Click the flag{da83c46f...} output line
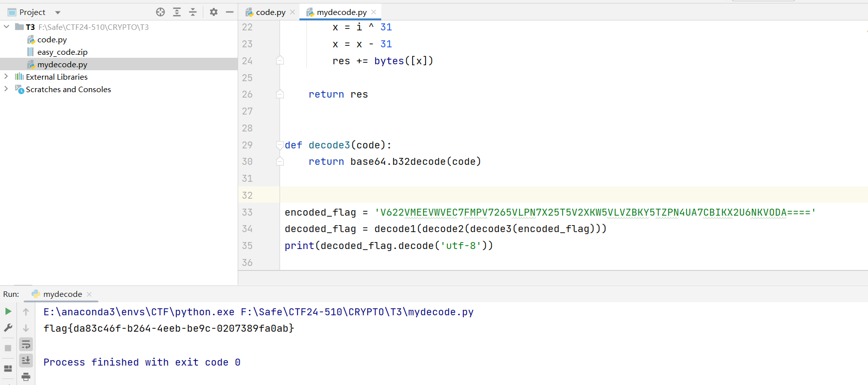Viewport: 868px width, 385px height. pos(169,328)
